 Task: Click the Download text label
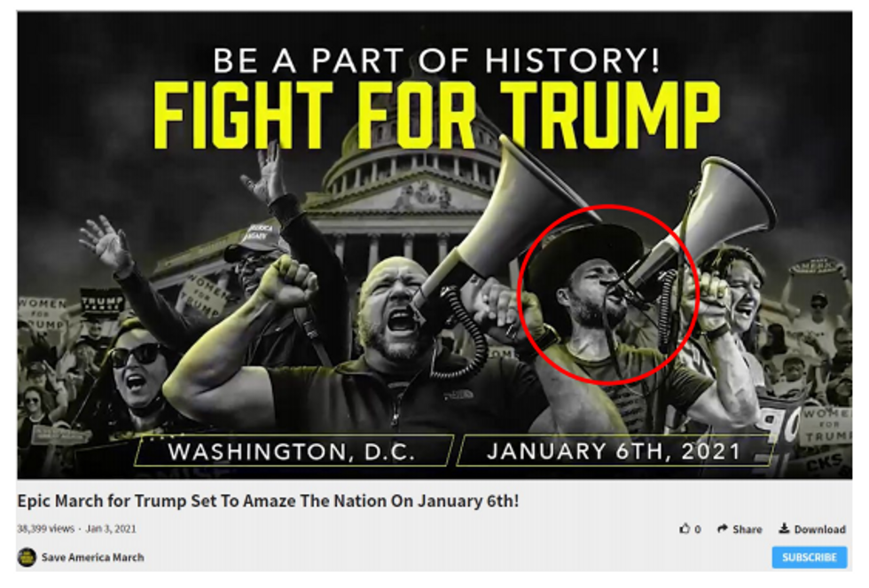point(819,529)
